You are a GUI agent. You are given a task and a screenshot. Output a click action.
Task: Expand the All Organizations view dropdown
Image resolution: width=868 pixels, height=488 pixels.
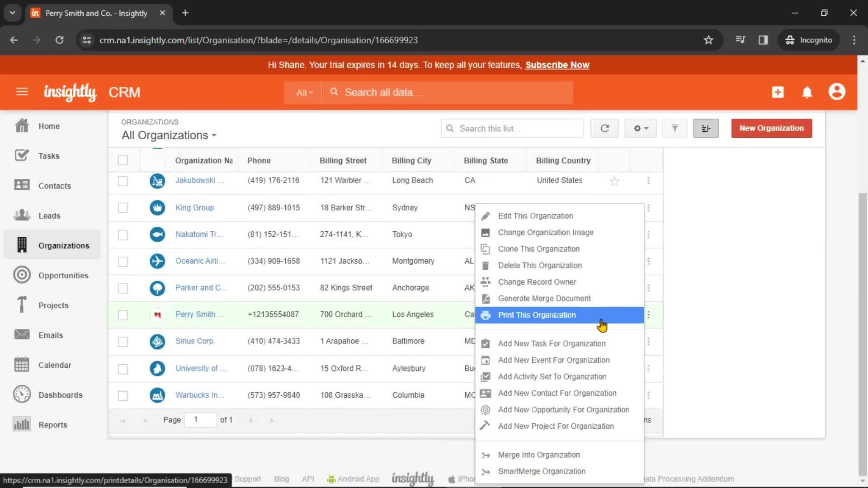[169, 135]
